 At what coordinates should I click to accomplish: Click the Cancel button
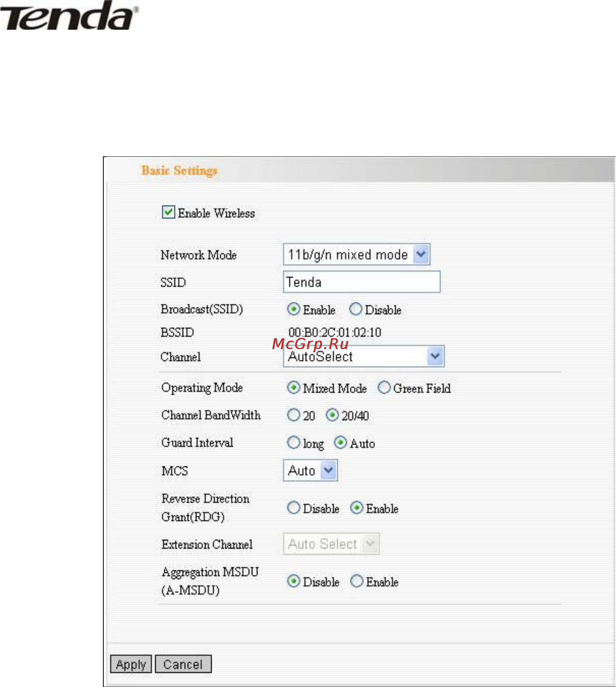click(x=183, y=664)
